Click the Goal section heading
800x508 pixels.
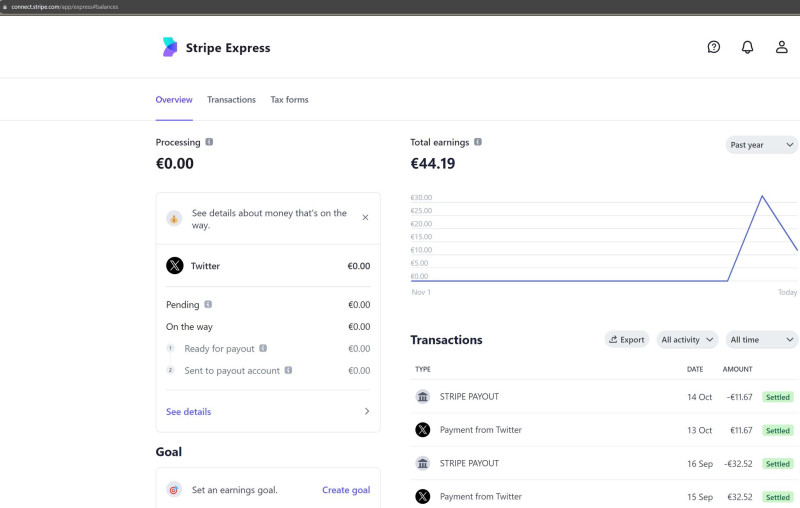click(x=168, y=452)
